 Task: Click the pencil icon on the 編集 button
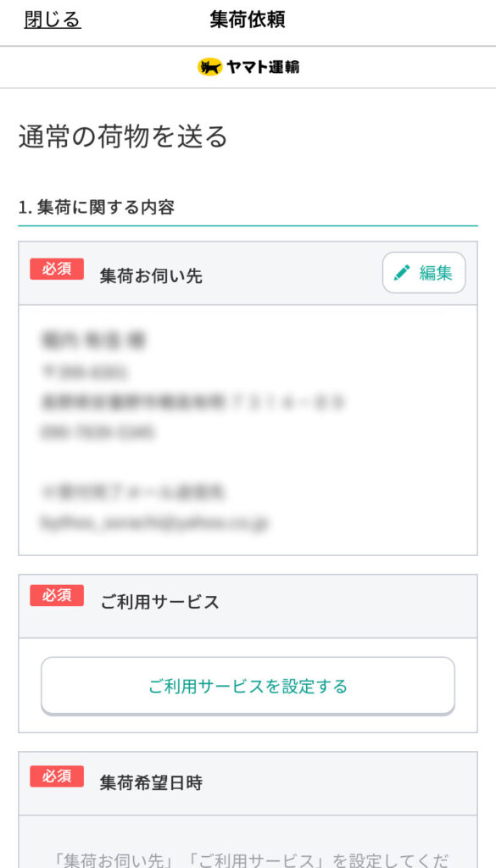coord(402,272)
